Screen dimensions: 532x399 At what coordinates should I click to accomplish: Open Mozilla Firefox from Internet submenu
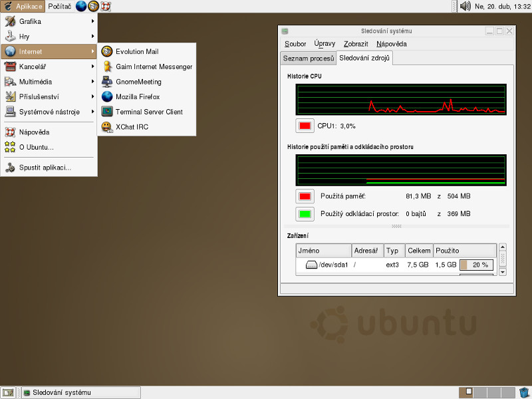(x=146, y=96)
